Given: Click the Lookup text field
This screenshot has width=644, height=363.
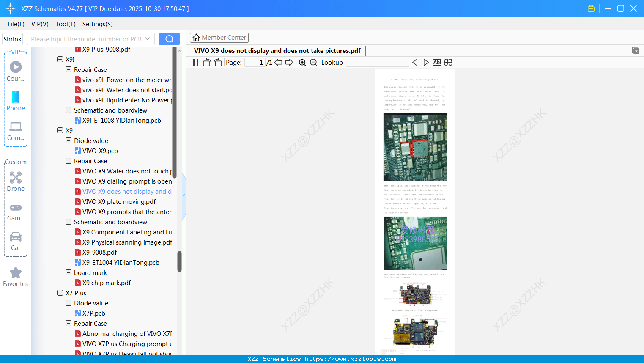Looking at the screenshot, I should tap(378, 63).
